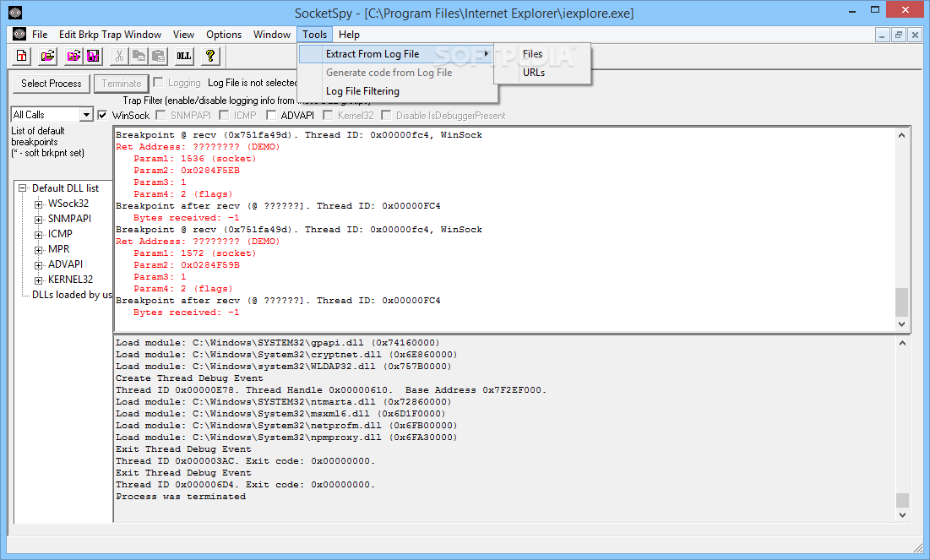
Task: Open the File menu
Action: point(40,35)
